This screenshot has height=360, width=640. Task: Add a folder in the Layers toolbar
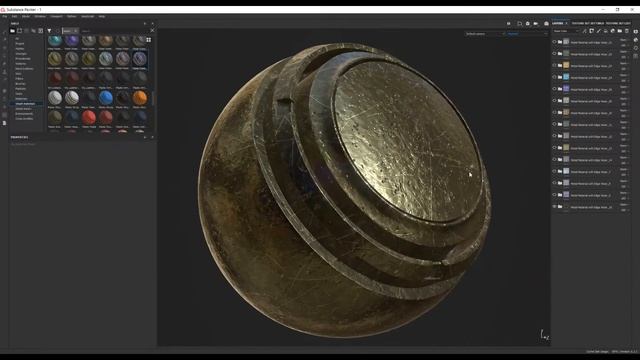coord(620,31)
